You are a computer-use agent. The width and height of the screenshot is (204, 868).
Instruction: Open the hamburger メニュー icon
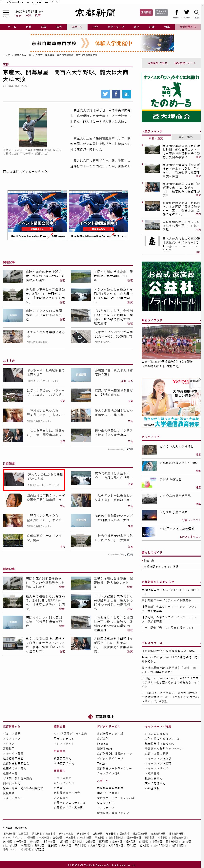6,12
